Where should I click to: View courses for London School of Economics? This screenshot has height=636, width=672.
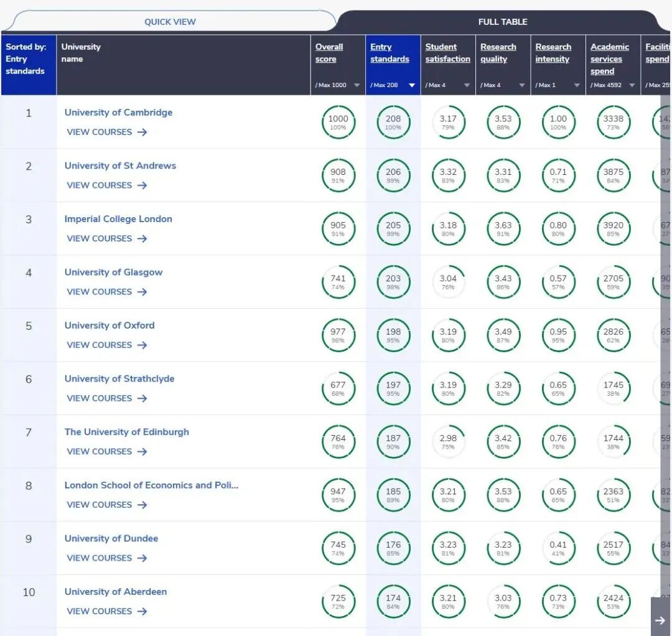(107, 505)
